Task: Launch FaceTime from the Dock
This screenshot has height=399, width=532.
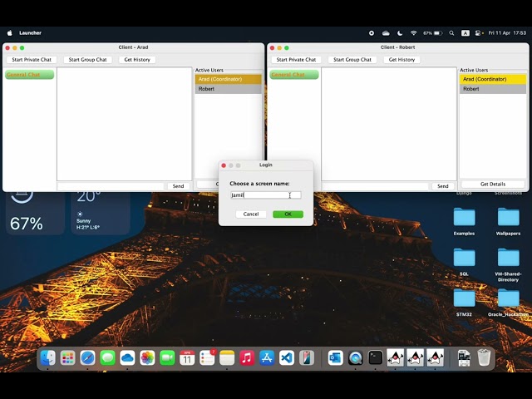Action: tap(167, 358)
